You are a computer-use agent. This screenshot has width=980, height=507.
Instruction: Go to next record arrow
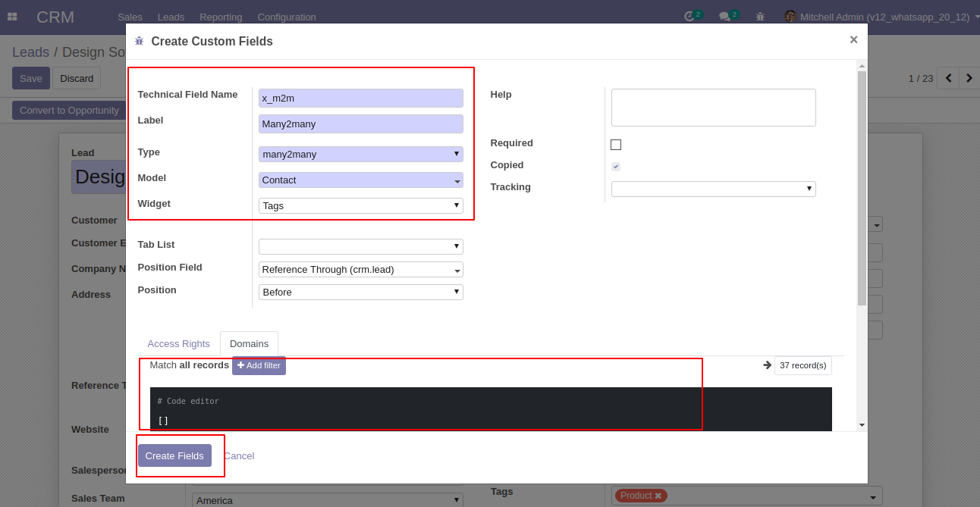tap(969, 78)
